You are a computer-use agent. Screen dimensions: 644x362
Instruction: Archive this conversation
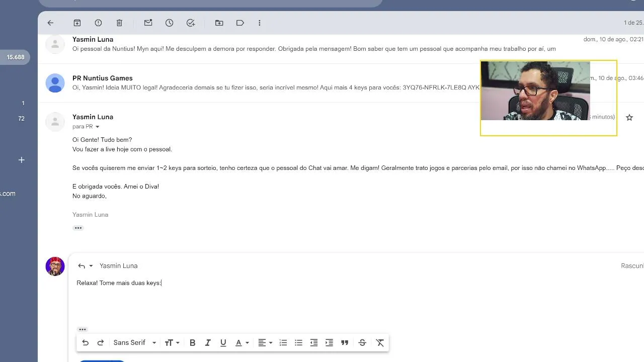(77, 23)
